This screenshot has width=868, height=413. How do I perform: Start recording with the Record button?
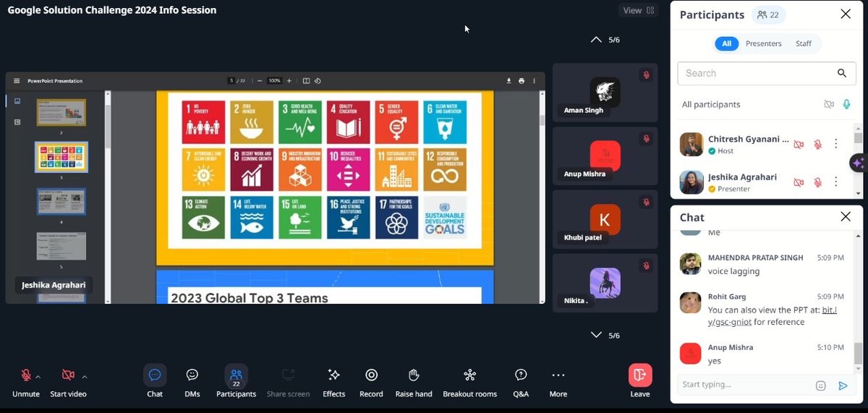(x=371, y=381)
